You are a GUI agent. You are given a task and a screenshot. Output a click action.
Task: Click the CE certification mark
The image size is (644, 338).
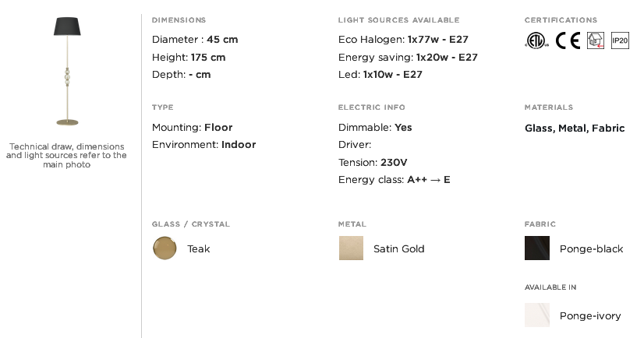[x=568, y=40]
